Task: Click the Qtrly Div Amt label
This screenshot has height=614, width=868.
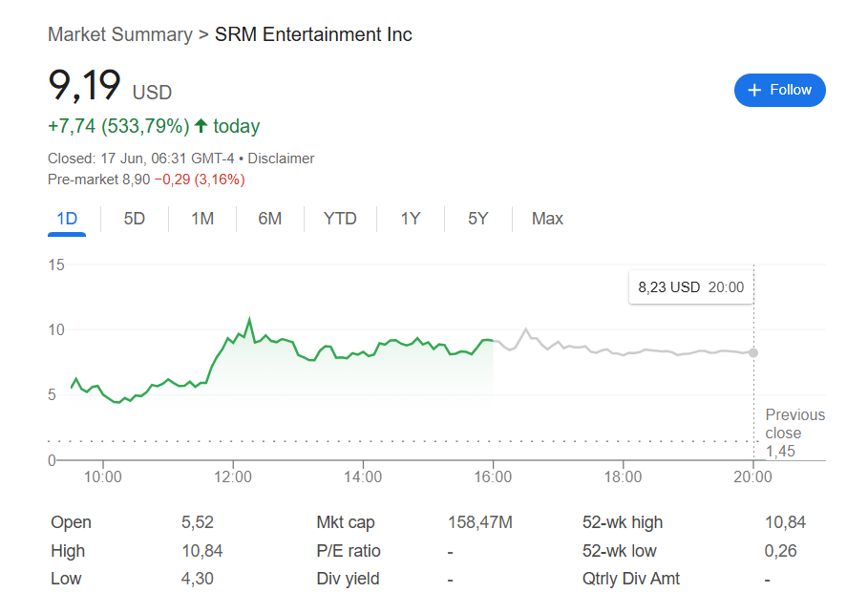Action: (630, 579)
